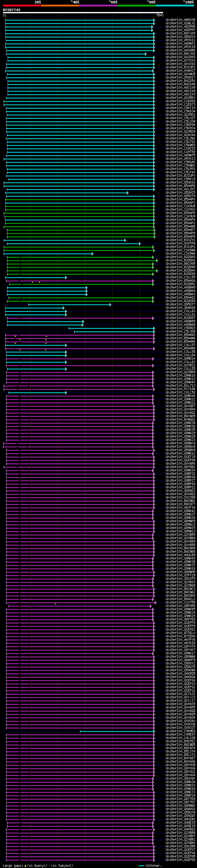Viewport: 197px width, 868px height.
Task: Select the UniRef100_B4ZG50 label
Action: tap(180, 81)
